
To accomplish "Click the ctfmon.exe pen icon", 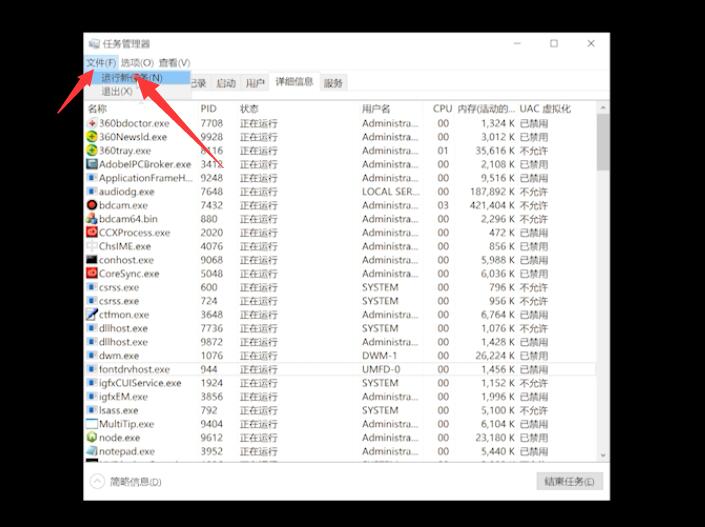I will [92, 314].
